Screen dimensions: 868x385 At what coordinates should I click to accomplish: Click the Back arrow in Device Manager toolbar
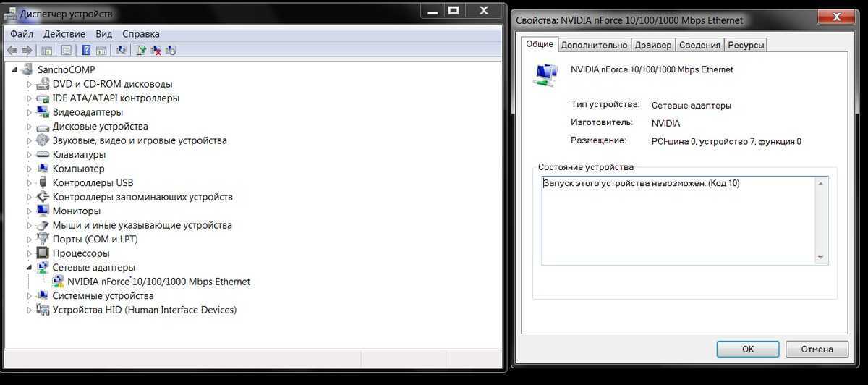coord(12,50)
